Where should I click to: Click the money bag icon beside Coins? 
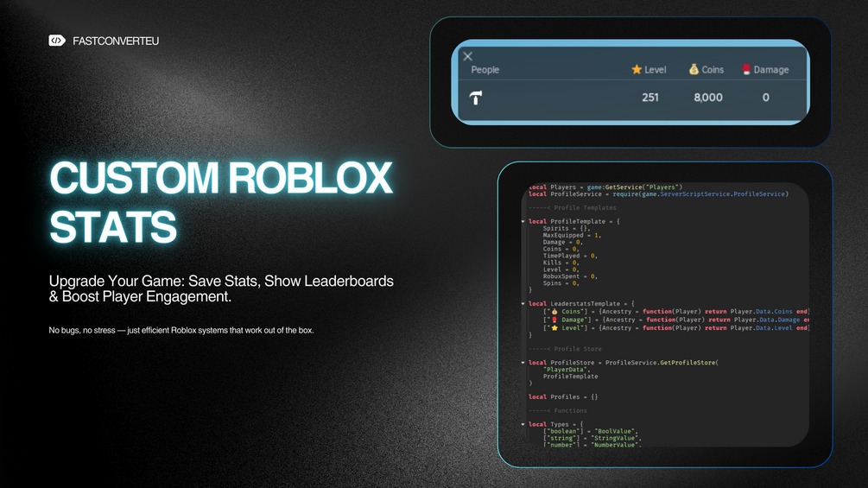tap(694, 69)
